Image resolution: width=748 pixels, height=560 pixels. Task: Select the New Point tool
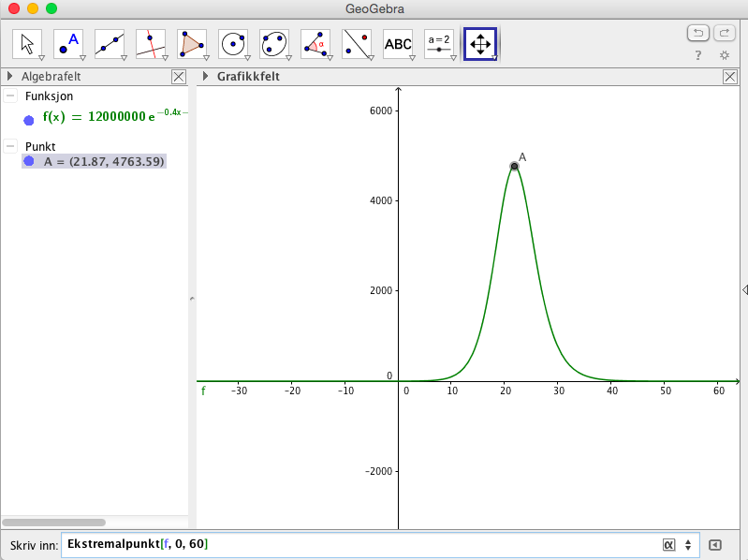[68, 44]
